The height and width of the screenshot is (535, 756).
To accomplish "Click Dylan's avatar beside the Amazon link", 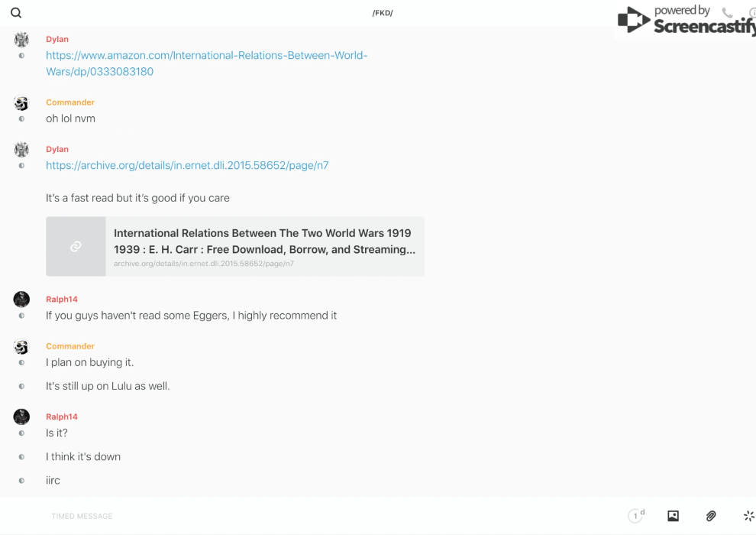I will [x=21, y=40].
